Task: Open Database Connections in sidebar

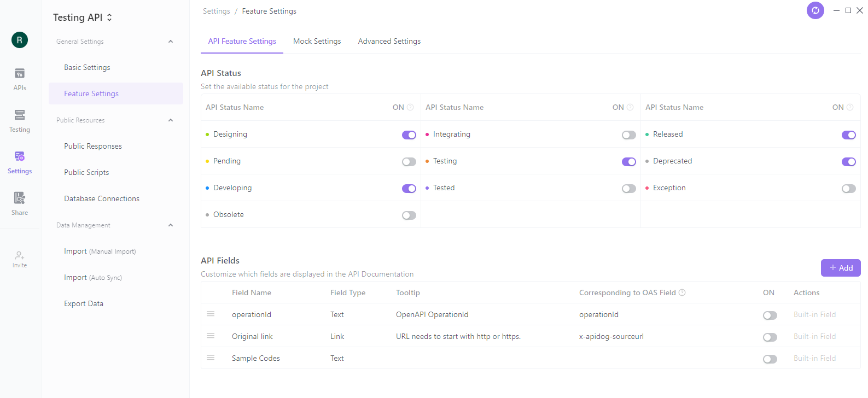Action: 102,199
